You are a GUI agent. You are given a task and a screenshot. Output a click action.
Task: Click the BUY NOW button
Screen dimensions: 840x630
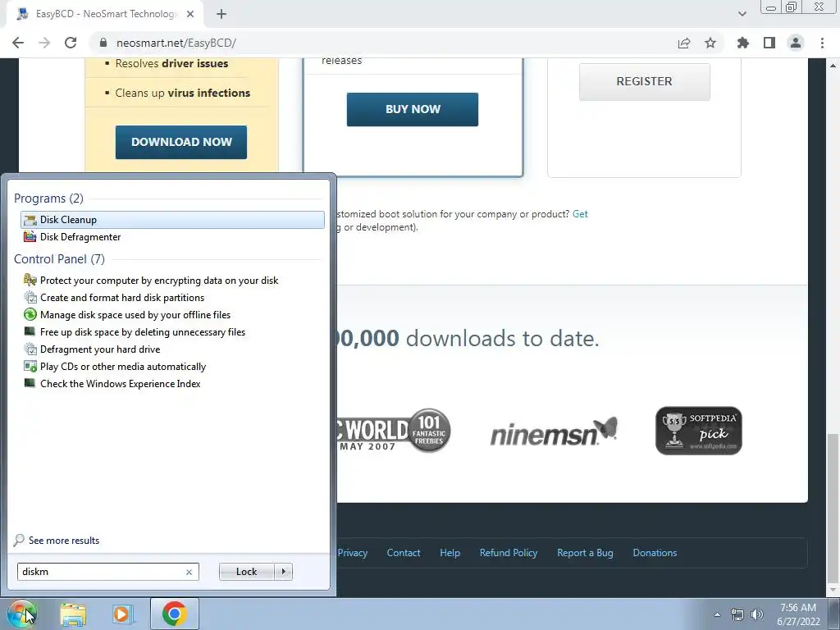coord(413,109)
